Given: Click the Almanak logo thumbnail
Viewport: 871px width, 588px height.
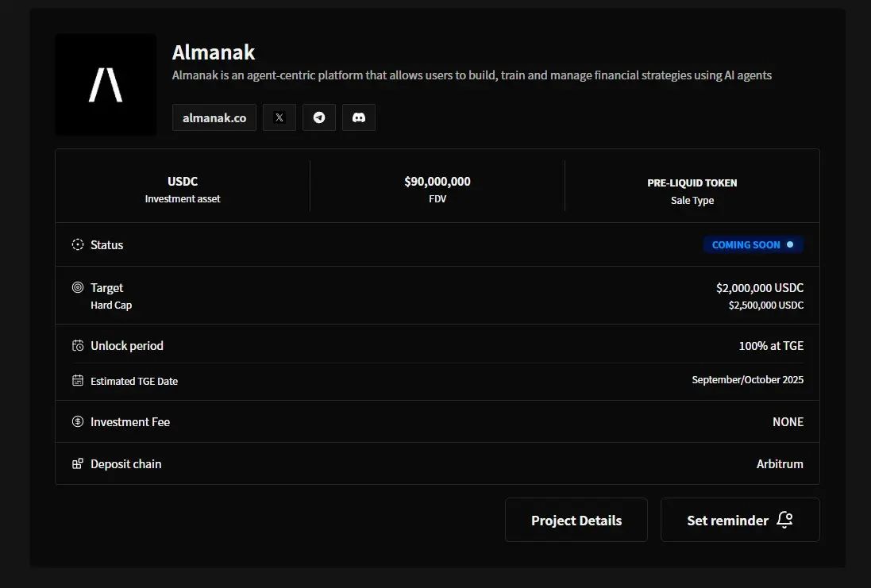Looking at the screenshot, I should (x=106, y=84).
